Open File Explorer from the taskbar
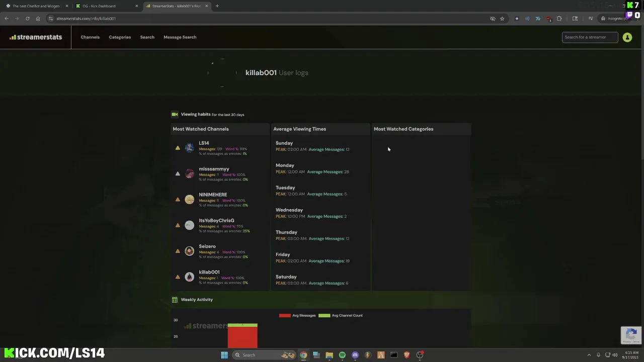This screenshot has width=644, height=362. [x=330, y=355]
